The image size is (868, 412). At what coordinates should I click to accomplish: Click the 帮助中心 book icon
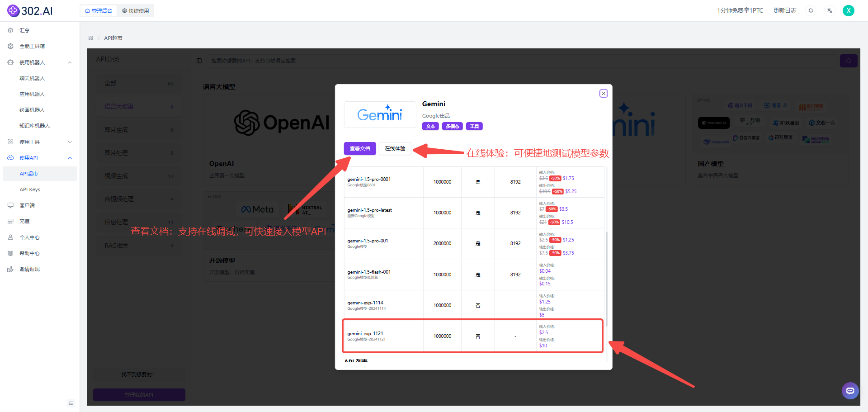coord(10,253)
